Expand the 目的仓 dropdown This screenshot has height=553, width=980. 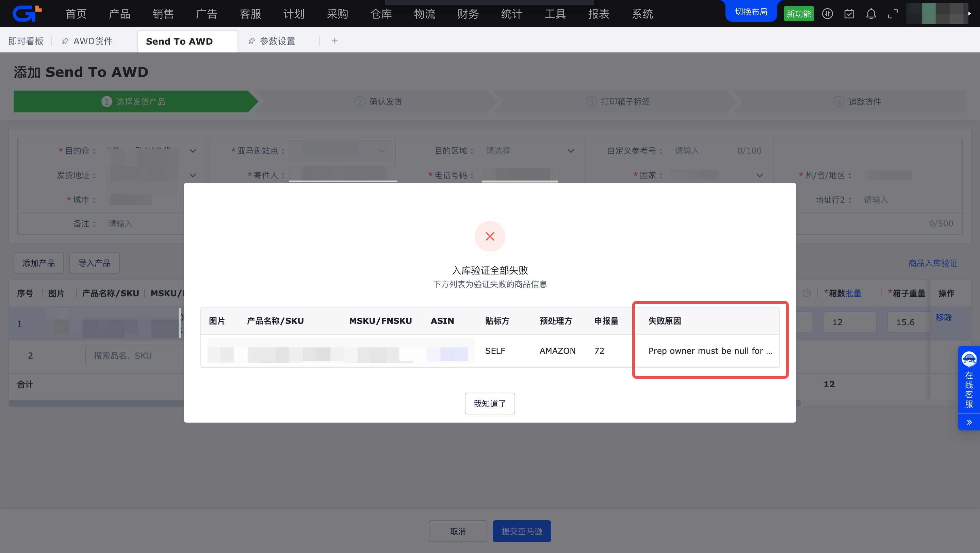click(193, 151)
